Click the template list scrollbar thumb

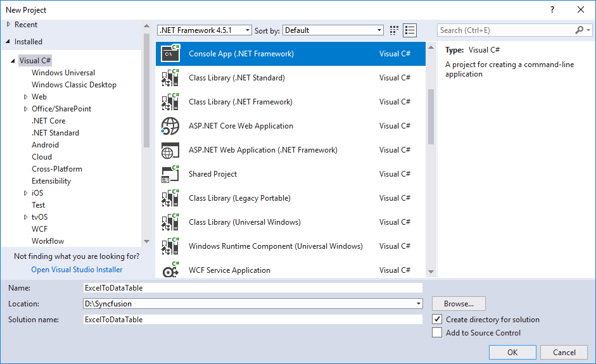coord(431,116)
